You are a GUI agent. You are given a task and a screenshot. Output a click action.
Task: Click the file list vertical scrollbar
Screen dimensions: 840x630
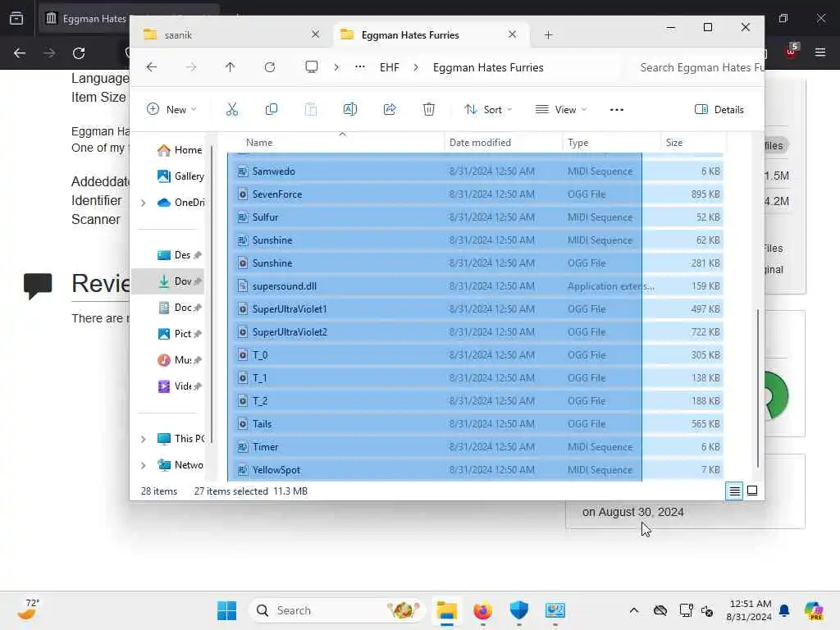tap(757, 388)
